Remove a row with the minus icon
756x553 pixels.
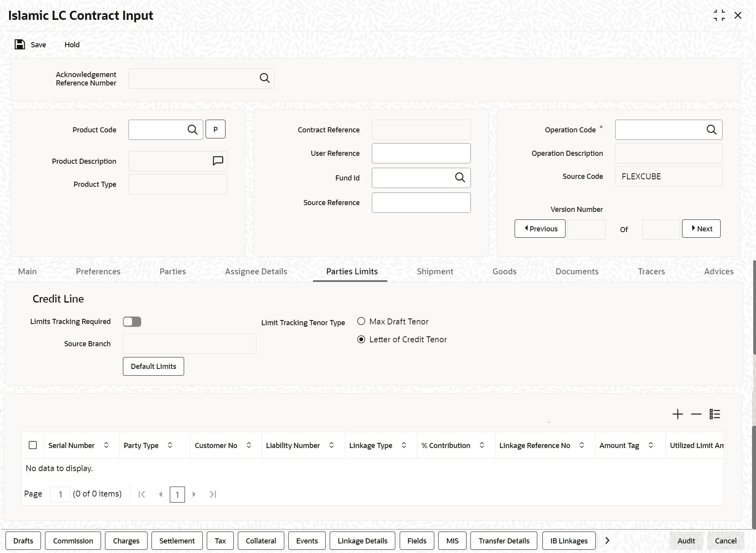point(696,414)
